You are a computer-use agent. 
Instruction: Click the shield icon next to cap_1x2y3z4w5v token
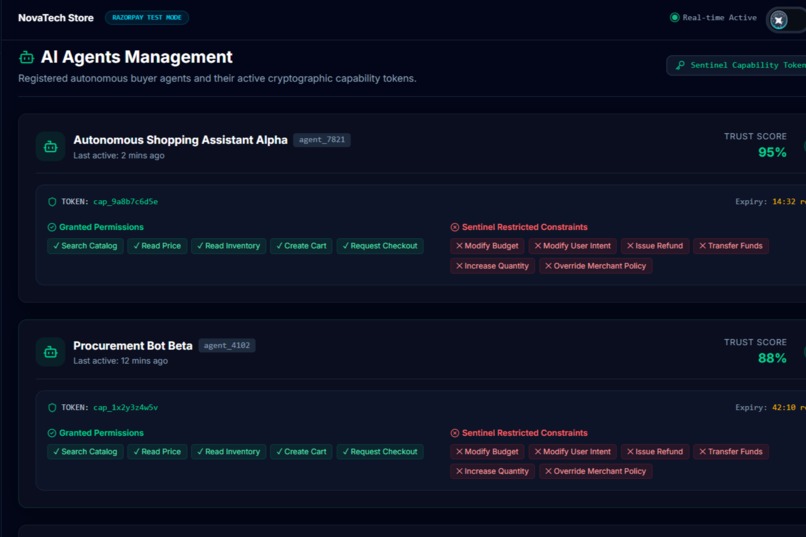pyautogui.click(x=52, y=408)
